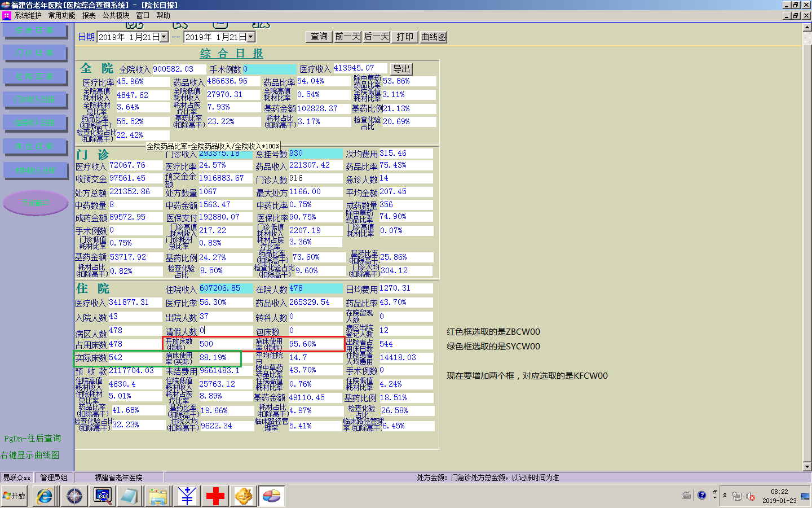Click the scrollbar down arrow
This screenshot has height=508, width=812.
click(x=807, y=467)
